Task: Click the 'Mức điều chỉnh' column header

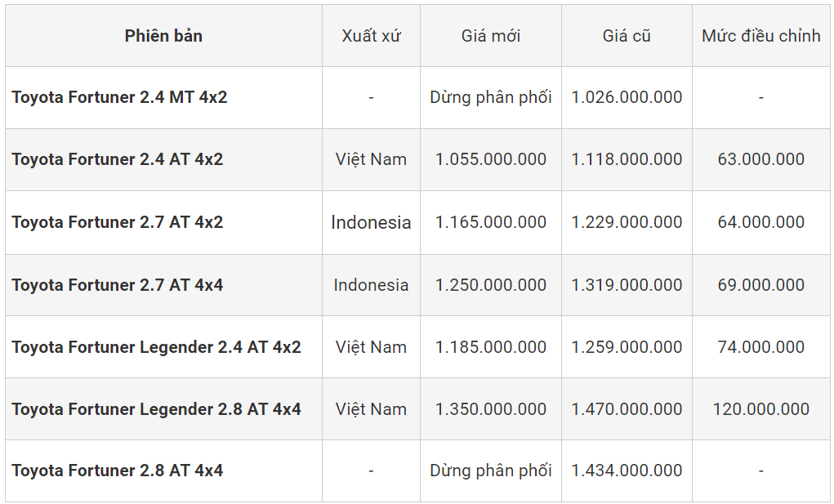Action: click(760, 36)
